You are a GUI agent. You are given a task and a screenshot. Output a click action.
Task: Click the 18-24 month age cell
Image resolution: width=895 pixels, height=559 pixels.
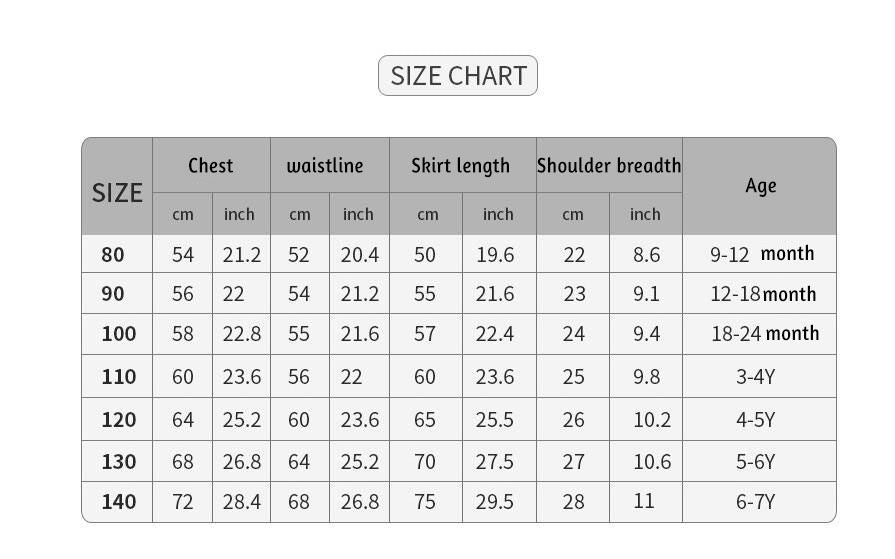click(764, 334)
